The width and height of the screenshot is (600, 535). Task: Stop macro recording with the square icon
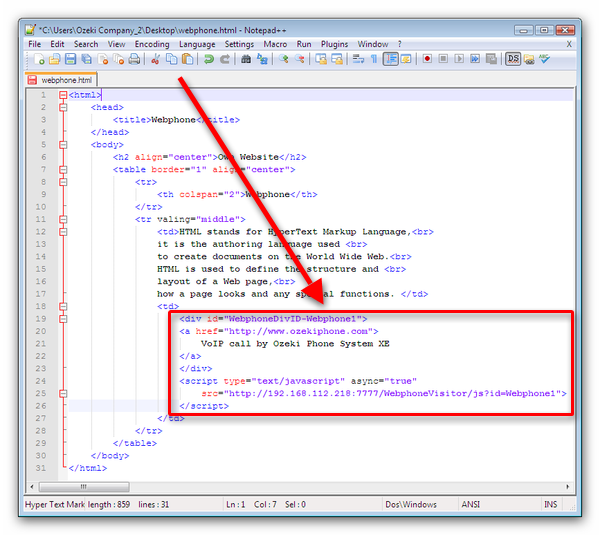443,59
